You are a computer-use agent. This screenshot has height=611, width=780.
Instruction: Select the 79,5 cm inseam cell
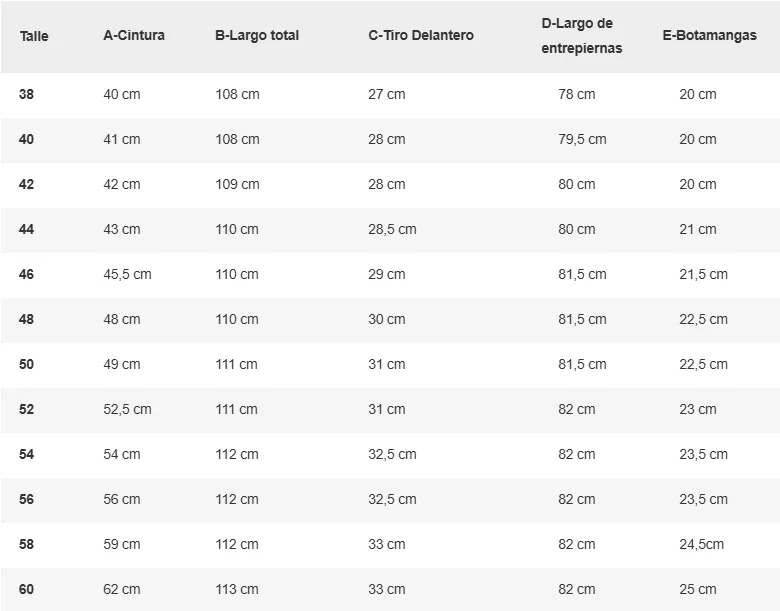pos(582,139)
